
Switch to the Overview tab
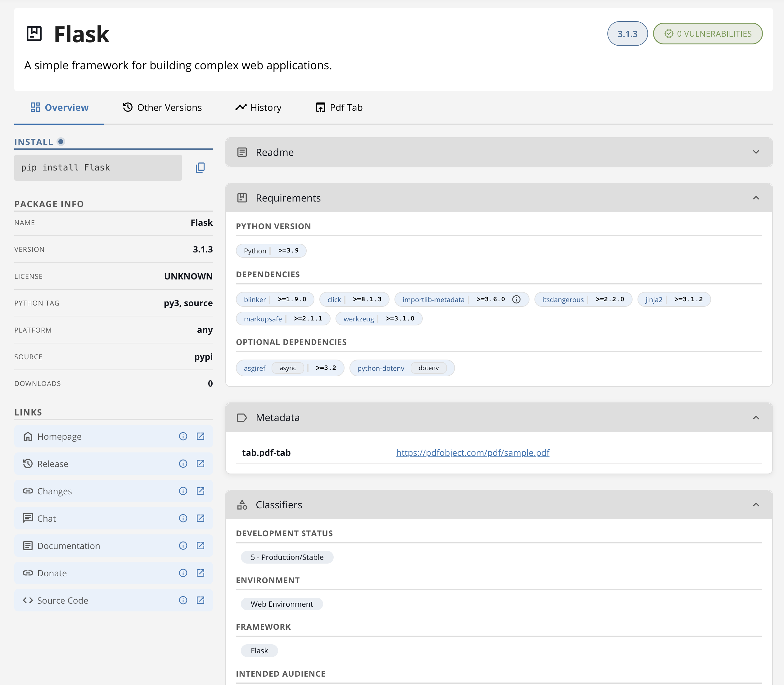(59, 108)
